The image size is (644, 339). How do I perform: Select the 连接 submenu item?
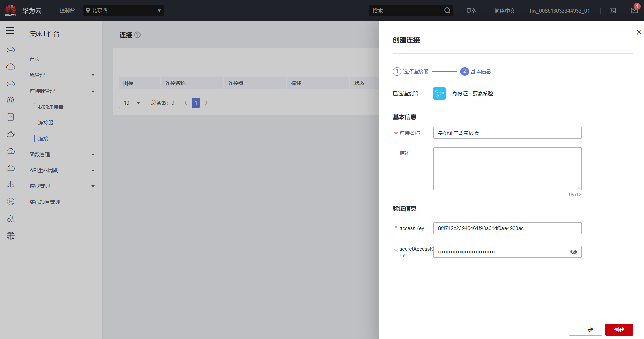tap(43, 139)
